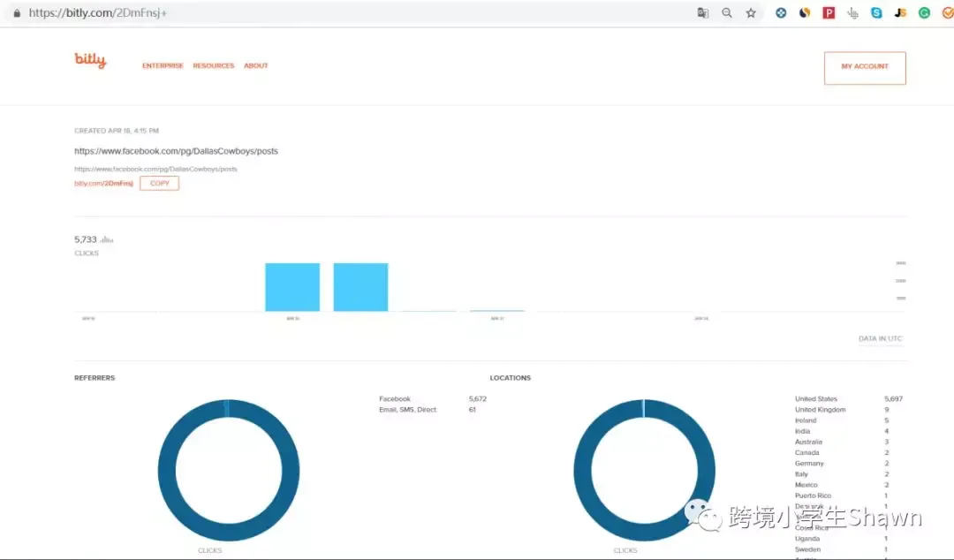
Task: Click the Referrers donut chart ring
Action: [163, 470]
